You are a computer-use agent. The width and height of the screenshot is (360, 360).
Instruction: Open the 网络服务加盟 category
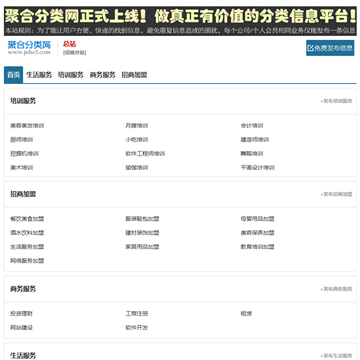coord(27,261)
